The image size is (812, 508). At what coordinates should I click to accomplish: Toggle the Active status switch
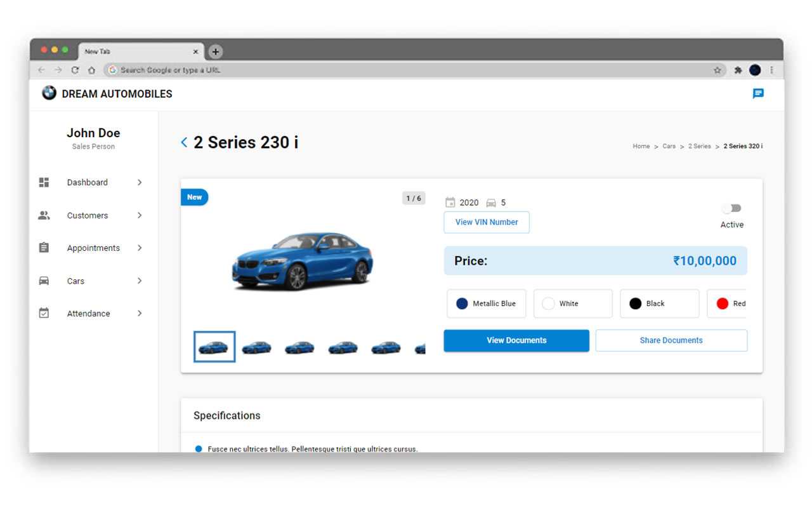tap(732, 208)
